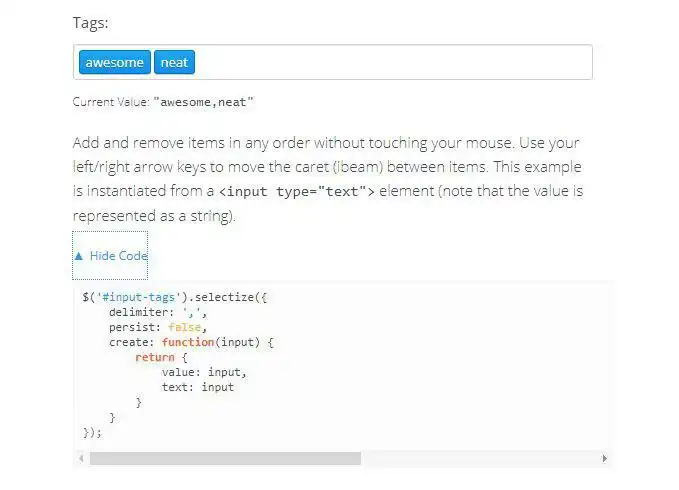Click the "text: input" code line
Image resolution: width=679 pixels, height=490 pixels.
[197, 387]
